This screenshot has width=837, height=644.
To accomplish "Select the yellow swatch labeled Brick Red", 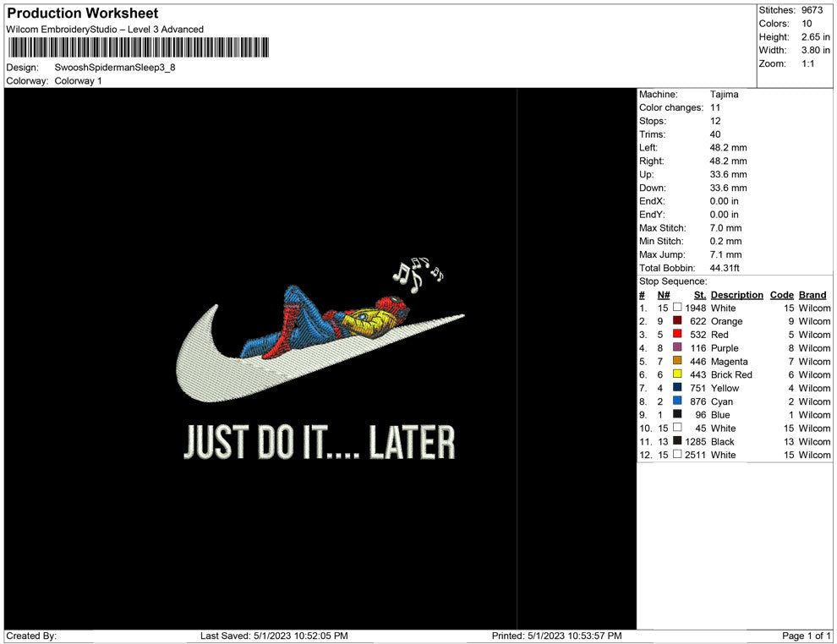I will [677, 374].
